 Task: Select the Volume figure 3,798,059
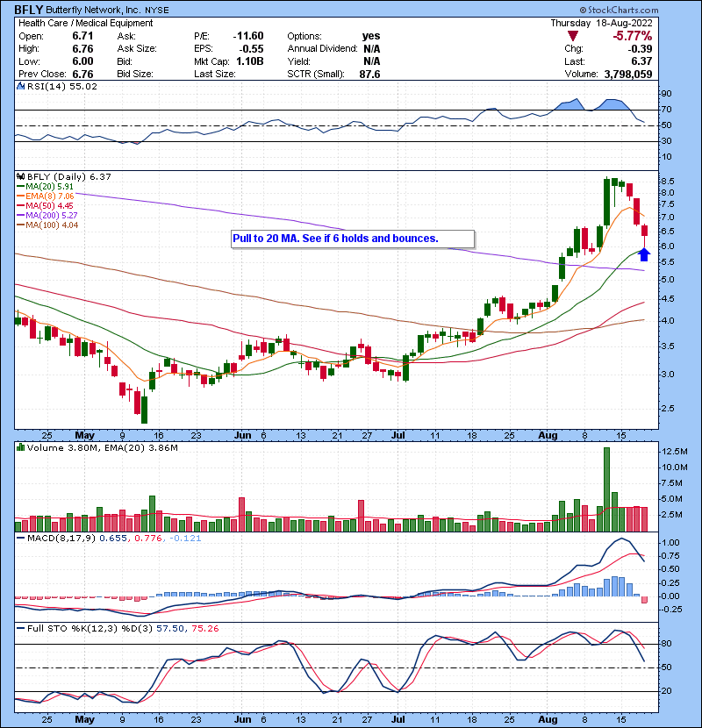pos(628,75)
